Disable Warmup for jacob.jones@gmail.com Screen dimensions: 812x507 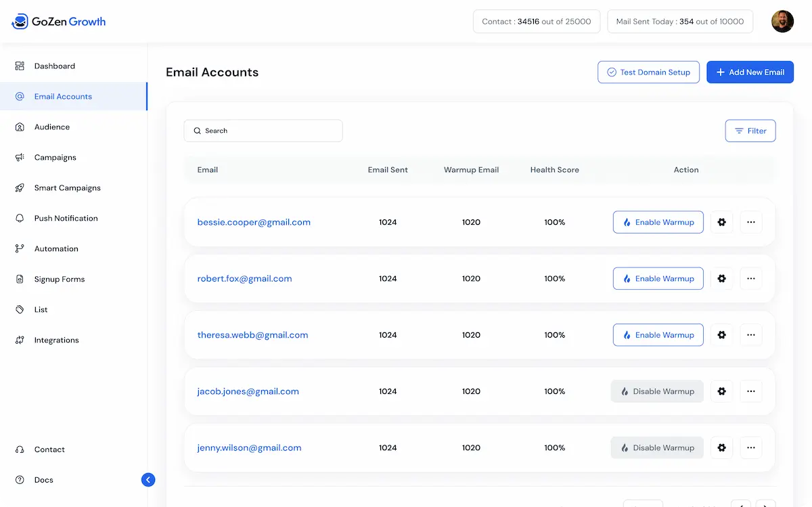(x=656, y=391)
